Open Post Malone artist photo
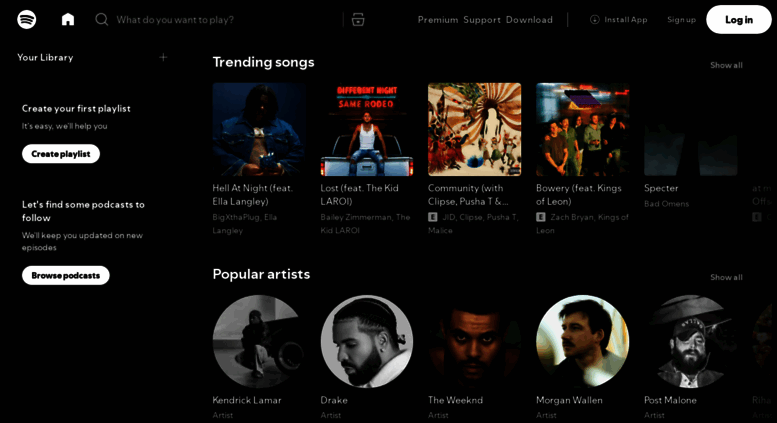Screen dimensions: 777x423 click(691, 341)
